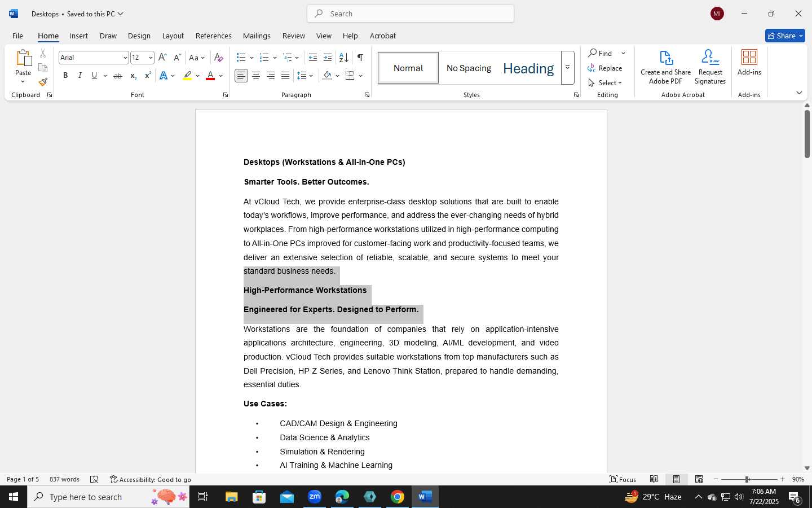
Task: Click Request Signatures icon
Action: (710, 67)
